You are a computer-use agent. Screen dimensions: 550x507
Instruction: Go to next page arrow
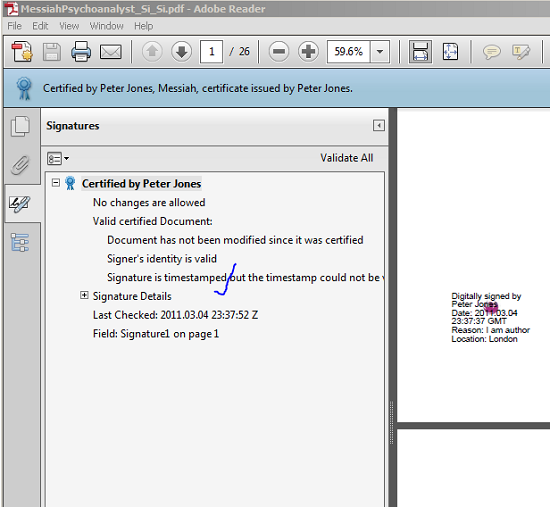point(181,52)
